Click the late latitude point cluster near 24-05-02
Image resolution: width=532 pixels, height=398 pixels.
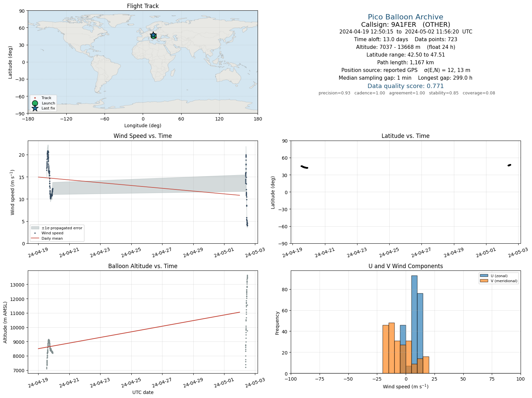click(510, 165)
